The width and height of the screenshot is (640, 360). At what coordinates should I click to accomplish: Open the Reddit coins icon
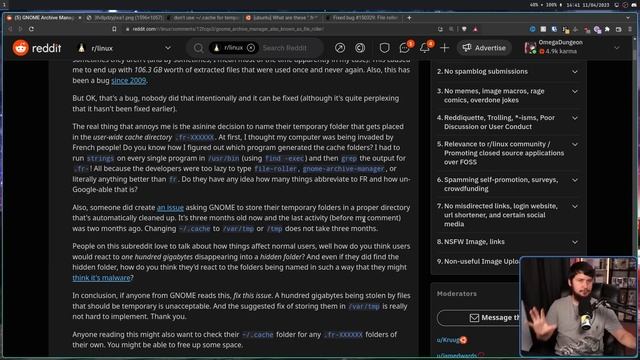[x=360, y=48]
